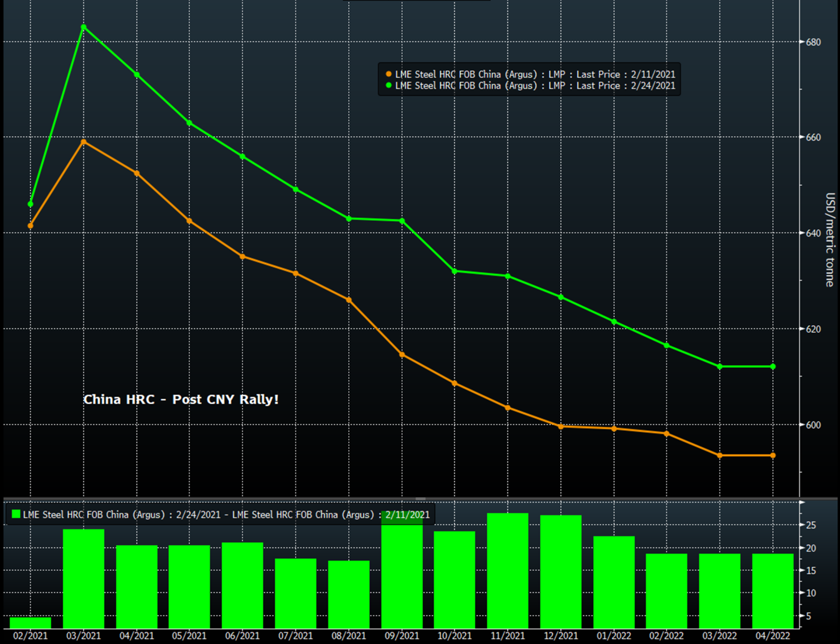The height and width of the screenshot is (644, 840).
Task: Click the 03/2021 x-axis date label
Action: pos(84,635)
